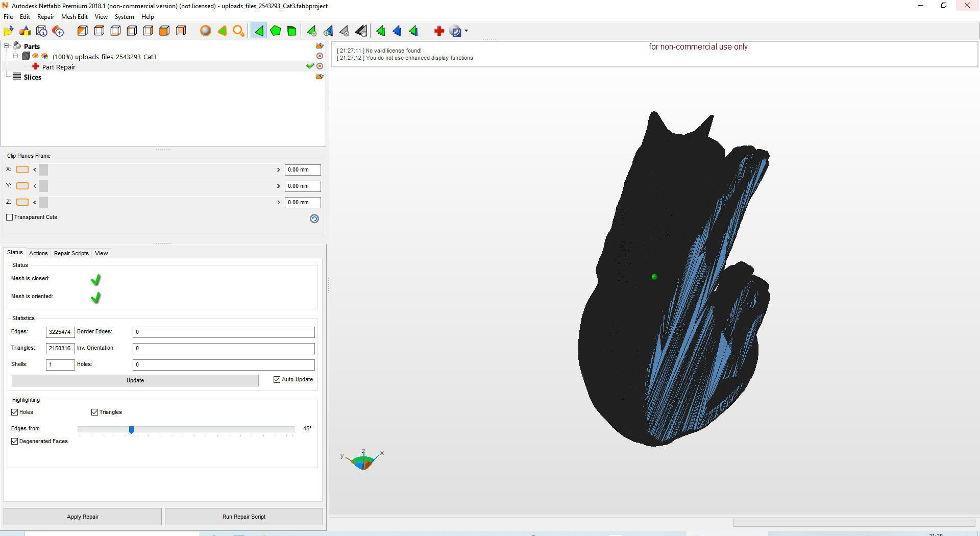Activate the orange magnifier zoom tool
The width and height of the screenshot is (980, 536).
238,31
